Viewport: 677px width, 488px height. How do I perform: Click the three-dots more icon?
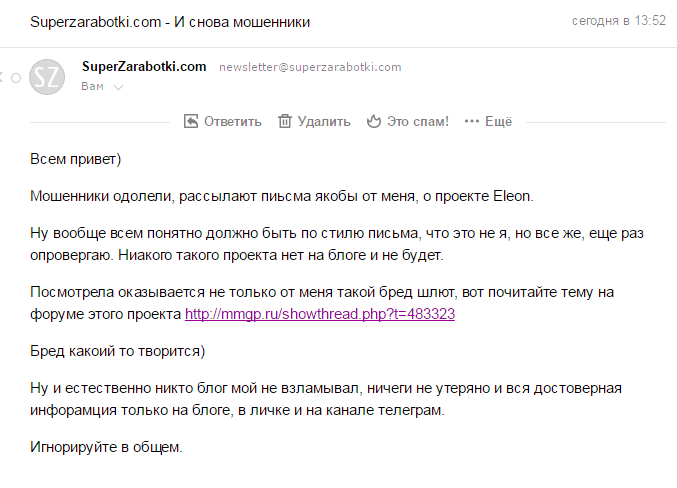[470, 121]
